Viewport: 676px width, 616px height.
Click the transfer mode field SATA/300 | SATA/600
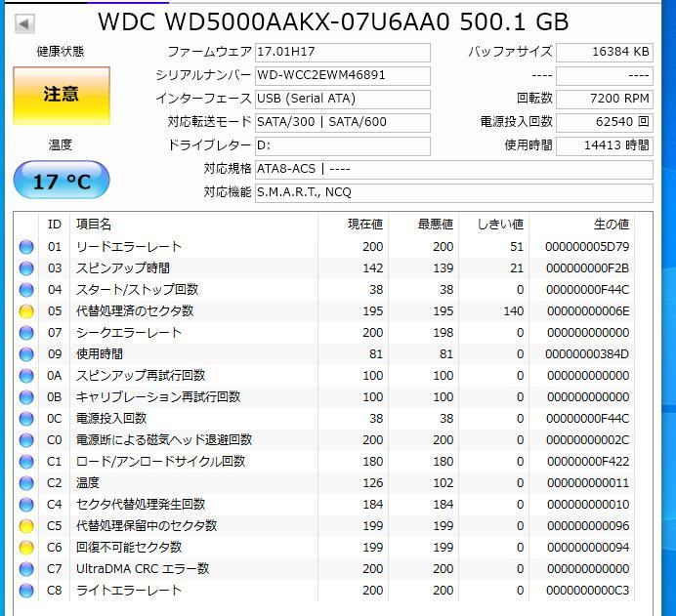point(343,122)
